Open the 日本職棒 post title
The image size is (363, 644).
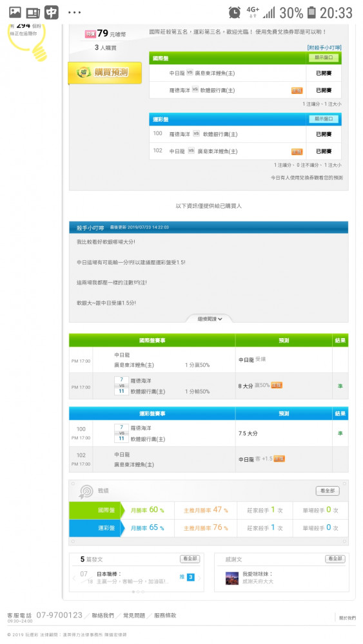coord(109,574)
